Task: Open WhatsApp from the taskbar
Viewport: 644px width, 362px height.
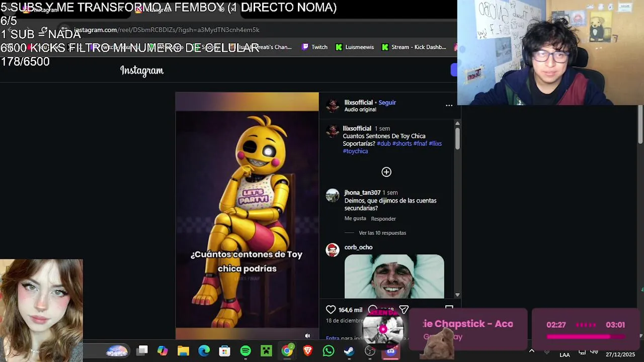Action: (x=328, y=350)
